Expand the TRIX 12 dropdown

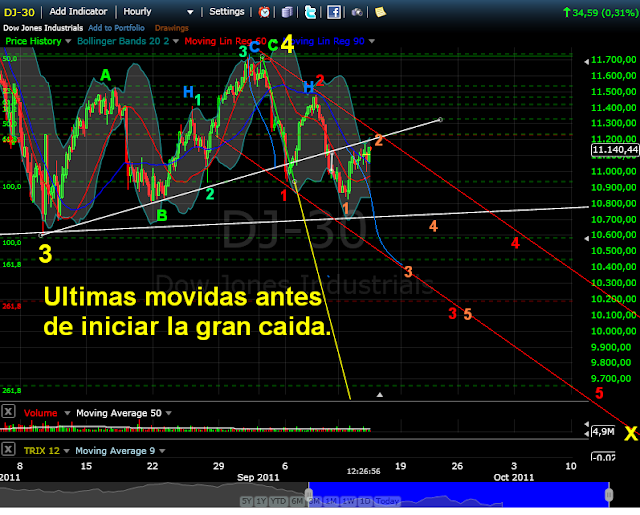point(67,451)
